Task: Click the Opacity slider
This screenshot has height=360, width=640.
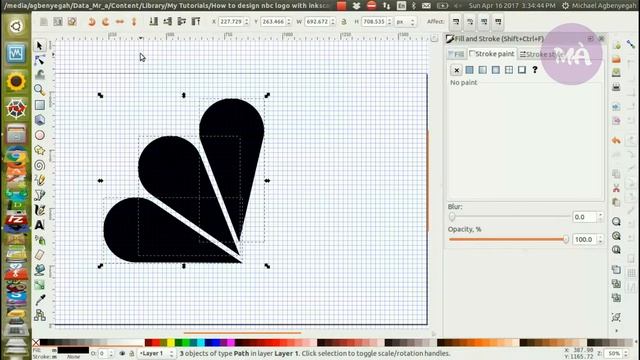Action: (x=509, y=240)
